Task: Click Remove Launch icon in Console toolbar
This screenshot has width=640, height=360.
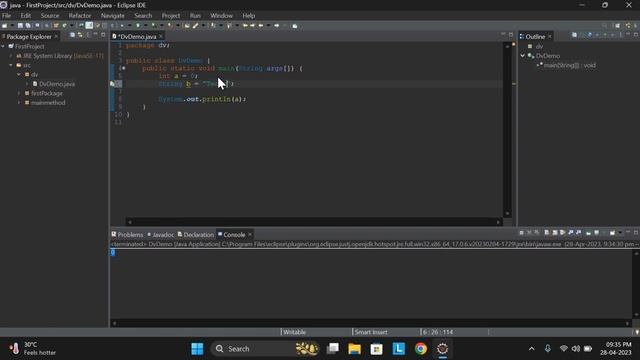Action: (529, 233)
